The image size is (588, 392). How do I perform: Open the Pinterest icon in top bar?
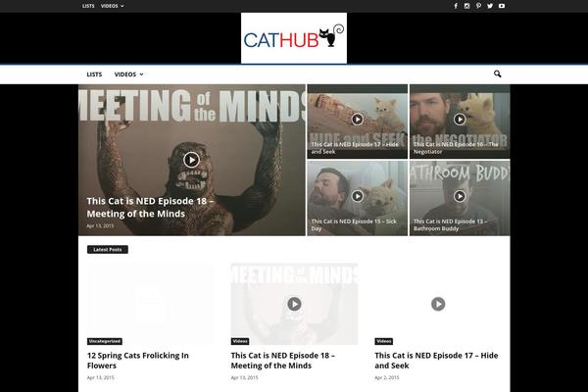tap(478, 6)
